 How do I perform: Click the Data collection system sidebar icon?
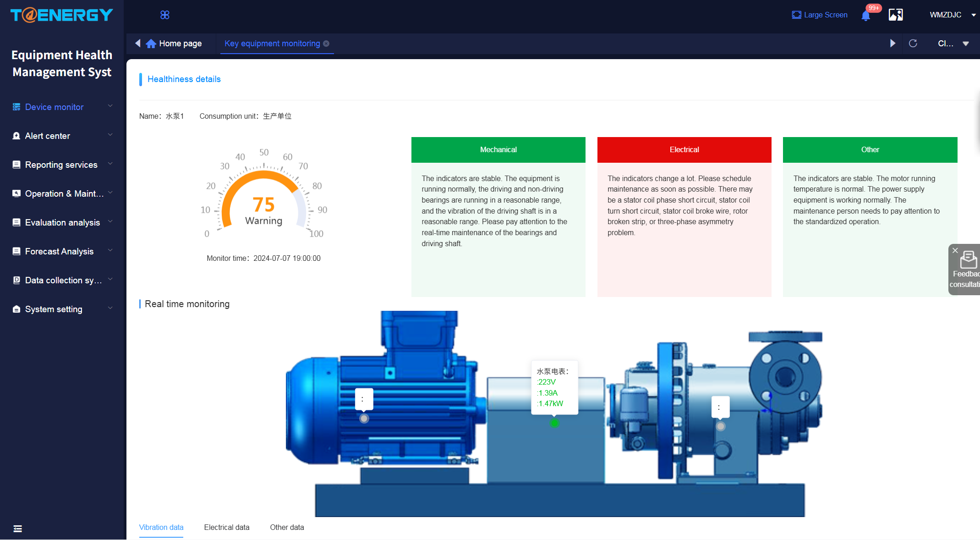16,280
